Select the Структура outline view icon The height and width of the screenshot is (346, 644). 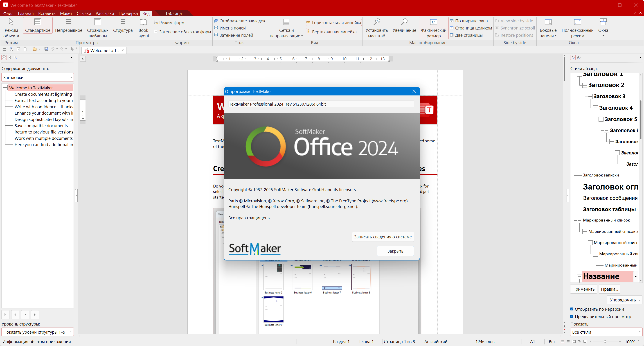[x=122, y=22]
